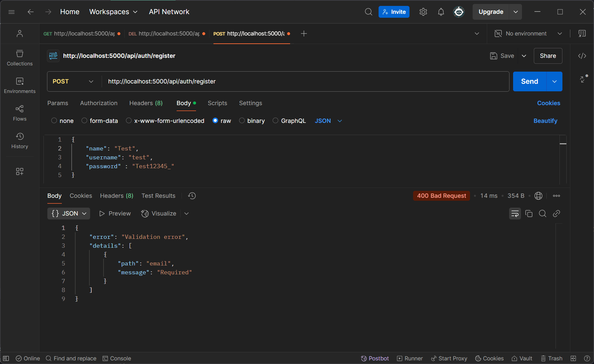This screenshot has height=364, width=594.
Task: Switch to the GET request tab
Action: [82, 34]
